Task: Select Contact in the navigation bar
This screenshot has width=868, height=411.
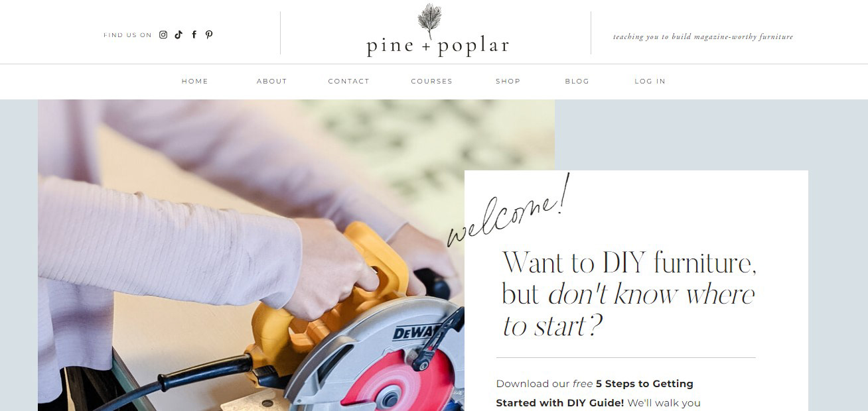Action: click(348, 81)
